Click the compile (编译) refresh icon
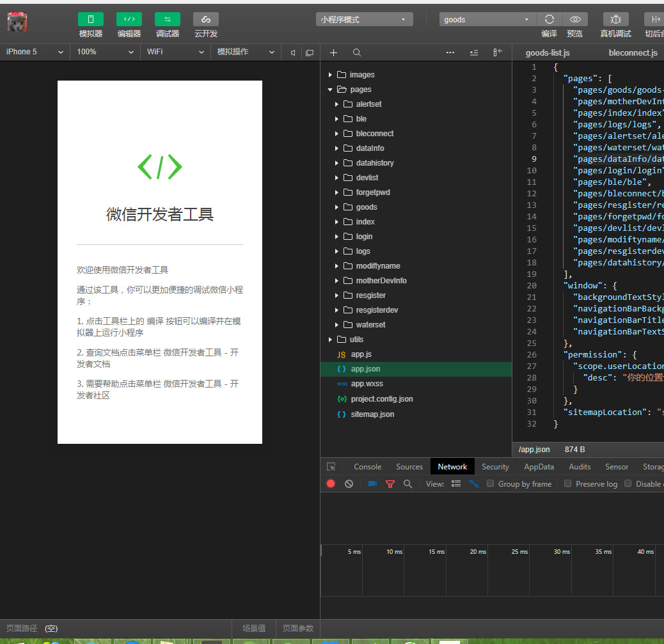 [x=549, y=19]
